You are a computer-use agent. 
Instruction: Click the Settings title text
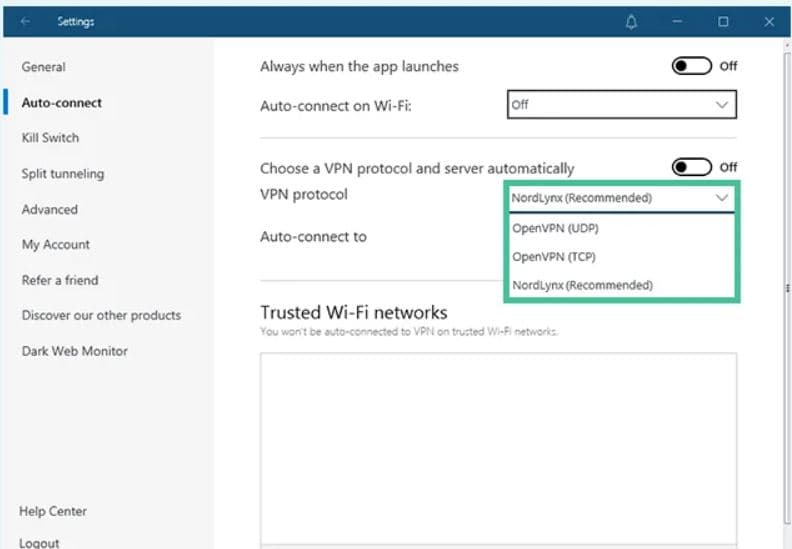[x=75, y=22]
